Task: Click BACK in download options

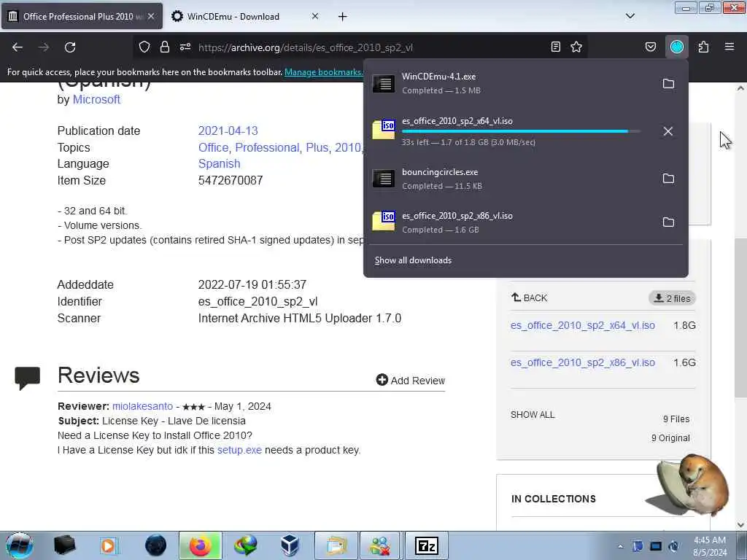Action: pos(529,298)
